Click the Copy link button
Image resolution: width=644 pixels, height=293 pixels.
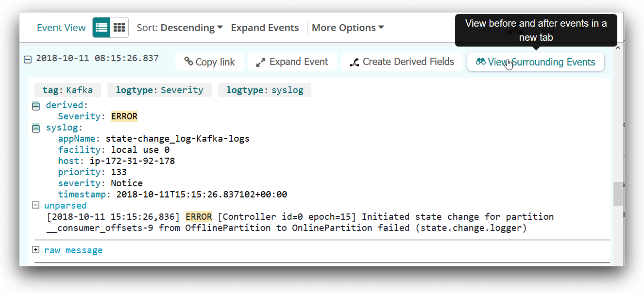point(209,62)
